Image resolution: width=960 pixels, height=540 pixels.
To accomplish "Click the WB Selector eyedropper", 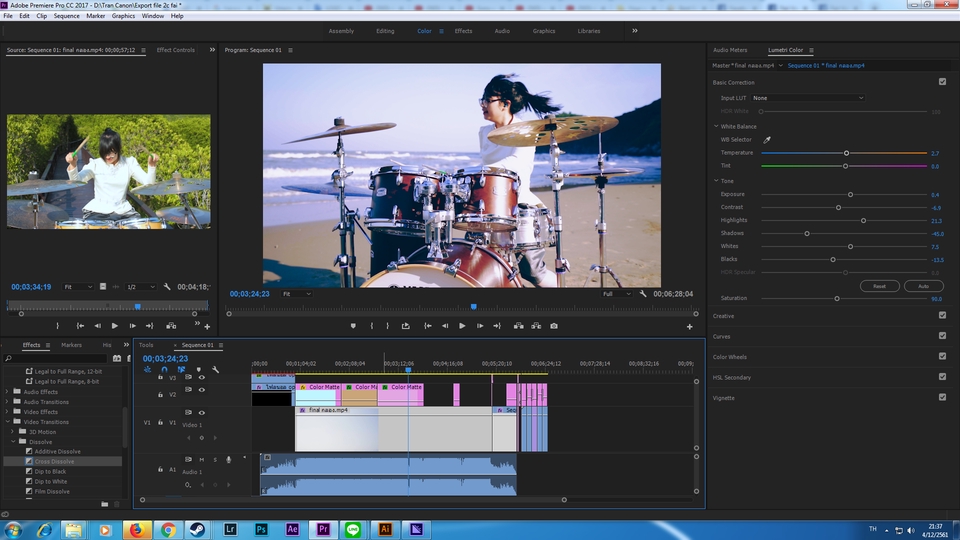I will point(767,140).
